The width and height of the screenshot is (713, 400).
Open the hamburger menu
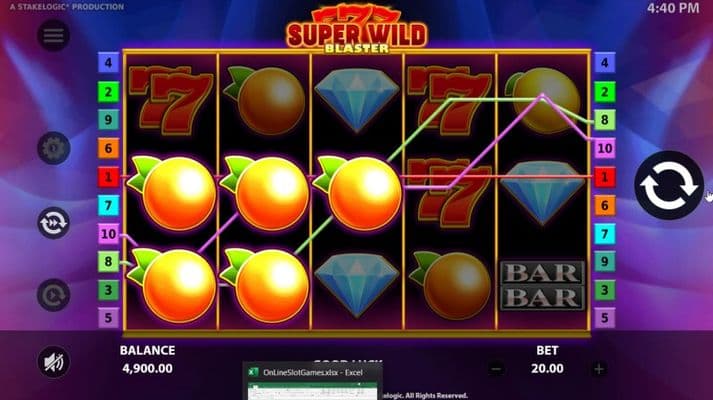(x=54, y=35)
